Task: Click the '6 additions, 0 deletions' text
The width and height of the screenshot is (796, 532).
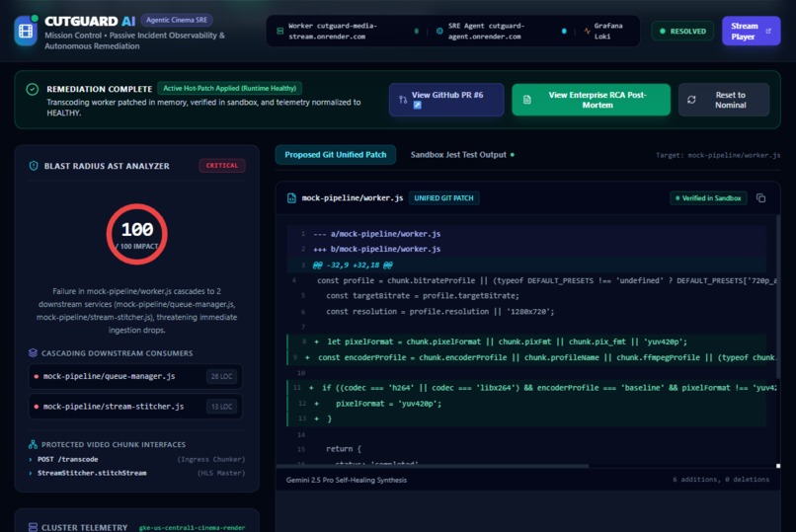Action: coord(721,480)
